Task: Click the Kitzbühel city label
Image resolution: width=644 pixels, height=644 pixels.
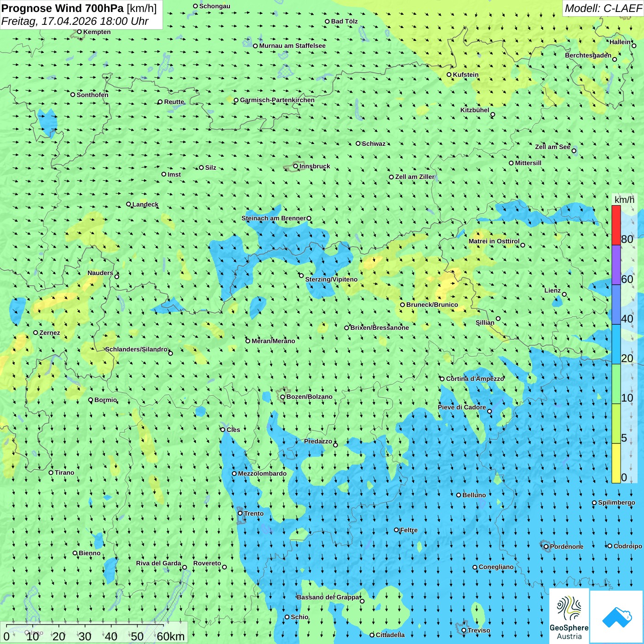Action: tap(475, 110)
